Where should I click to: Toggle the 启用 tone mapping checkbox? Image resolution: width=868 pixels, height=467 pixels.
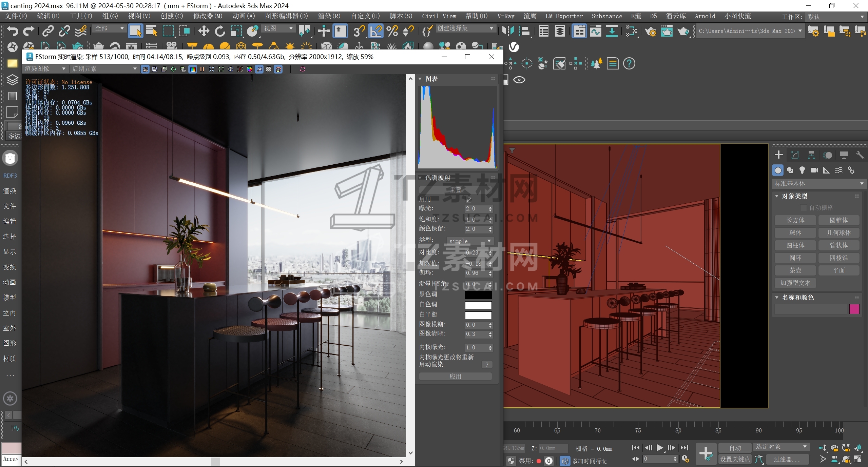pos(468,199)
